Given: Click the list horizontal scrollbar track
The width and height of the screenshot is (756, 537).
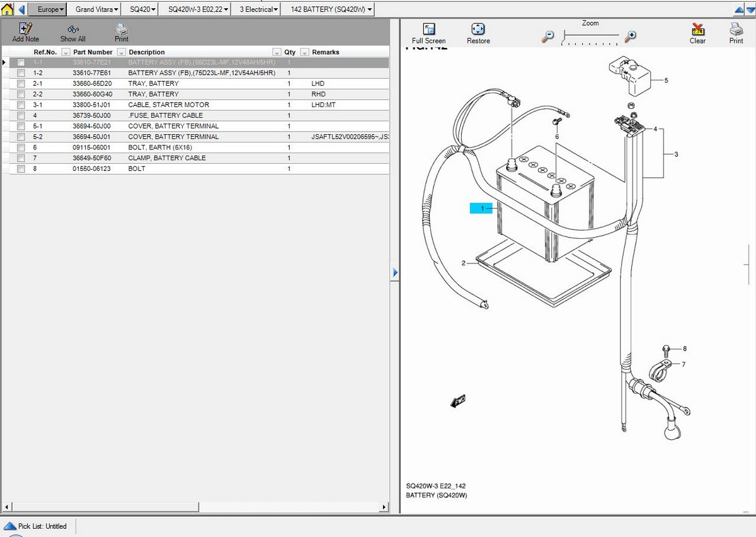Looking at the screenshot, I should tap(290, 507).
